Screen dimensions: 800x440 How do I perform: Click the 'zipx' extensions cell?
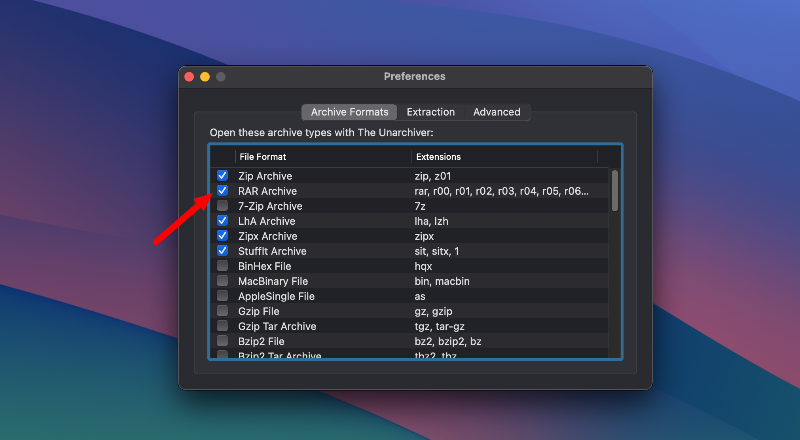tap(424, 236)
